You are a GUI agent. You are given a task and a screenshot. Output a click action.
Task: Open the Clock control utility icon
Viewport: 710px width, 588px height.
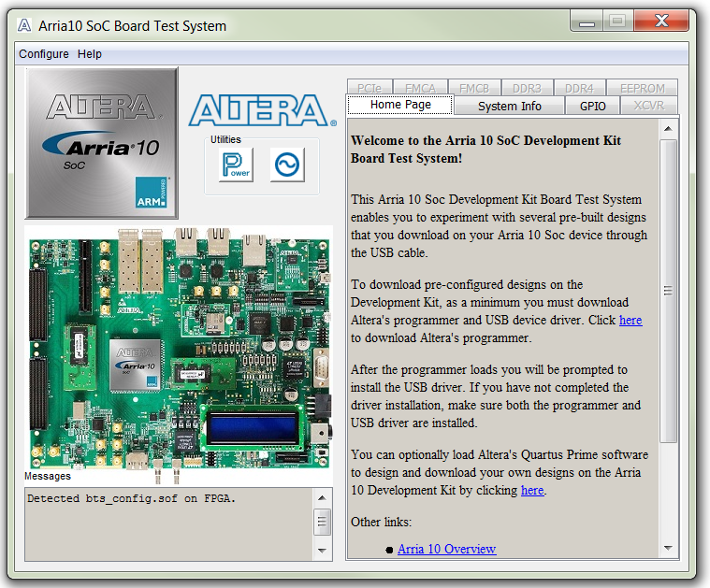pyautogui.click(x=287, y=165)
